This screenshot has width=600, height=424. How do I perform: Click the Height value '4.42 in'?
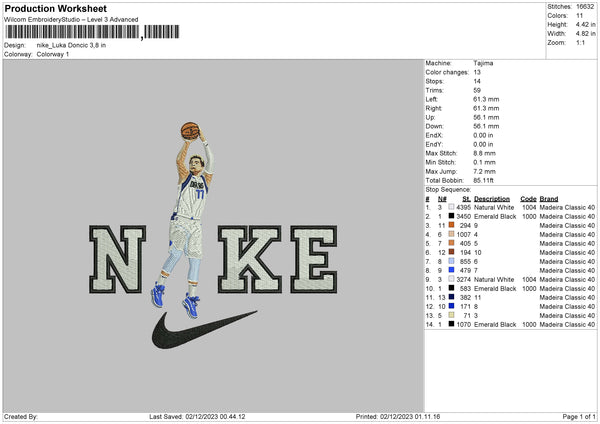tap(586, 24)
